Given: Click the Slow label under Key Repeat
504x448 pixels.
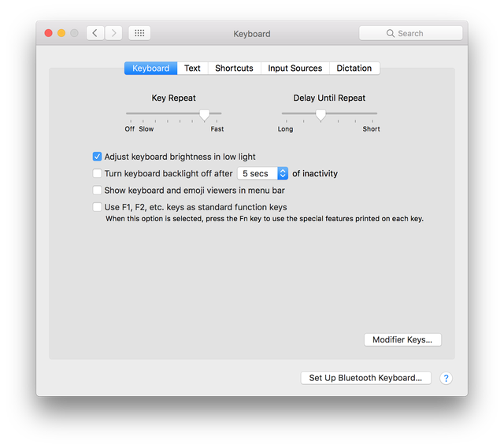Looking at the screenshot, I should tap(146, 129).
